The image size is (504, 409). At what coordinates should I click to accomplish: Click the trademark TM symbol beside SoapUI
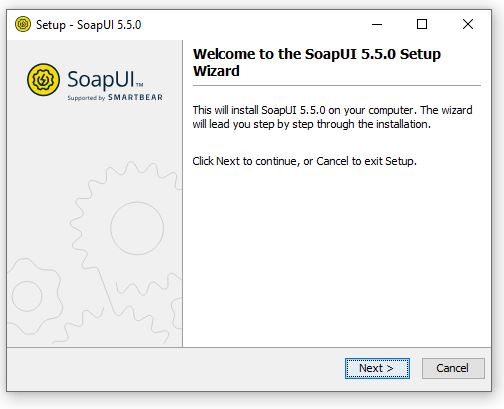tap(139, 85)
